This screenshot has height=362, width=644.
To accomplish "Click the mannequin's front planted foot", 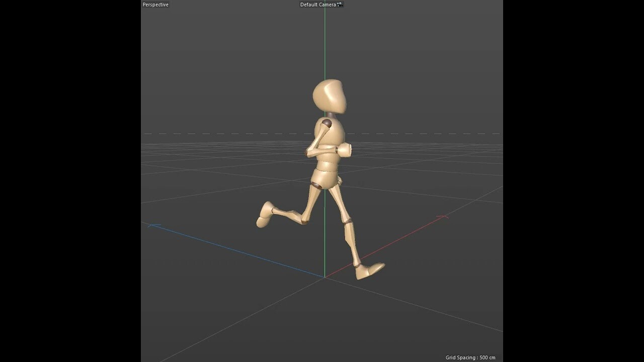I will 367,269.
